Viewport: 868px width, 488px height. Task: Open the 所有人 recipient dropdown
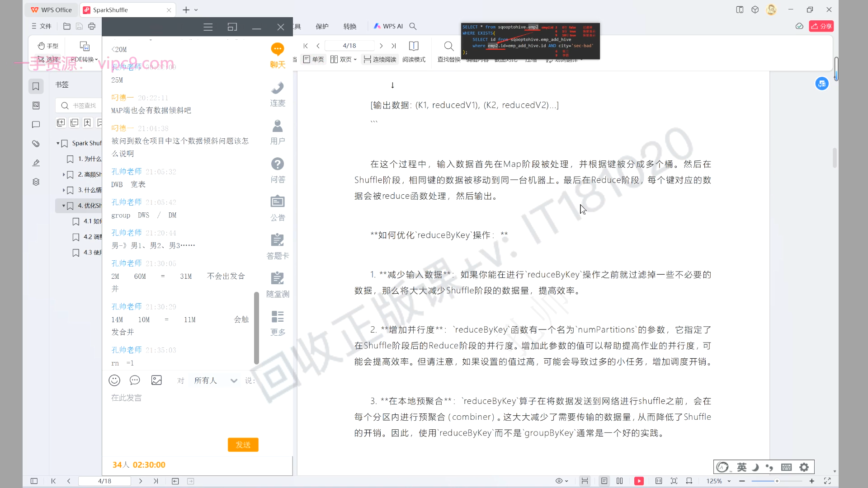coord(215,380)
